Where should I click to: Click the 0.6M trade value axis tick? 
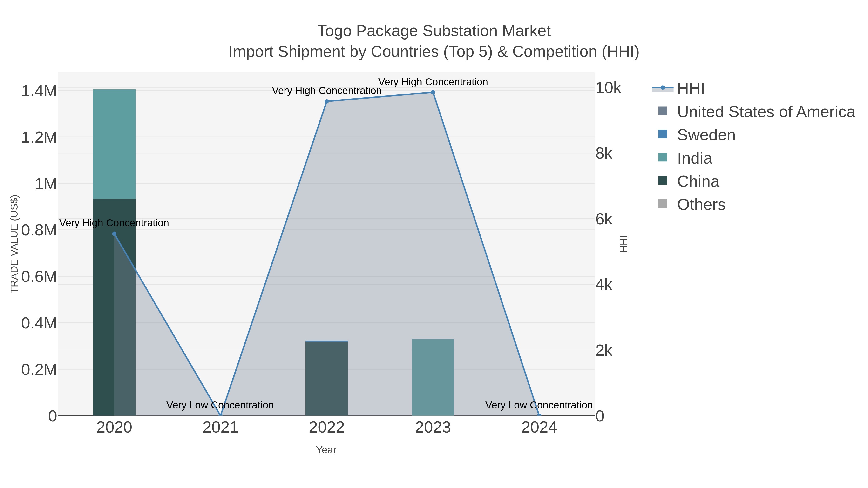39,277
